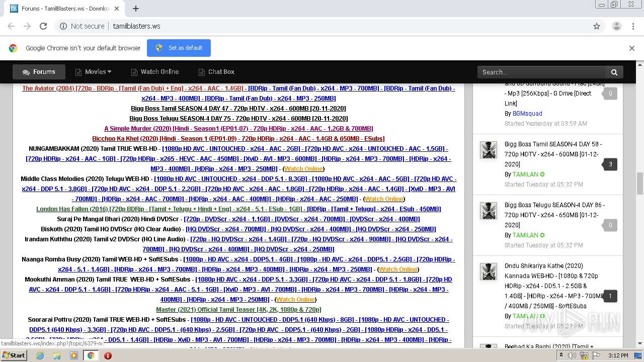
Task: Open the Chat Box menu item
Action: tap(216, 72)
